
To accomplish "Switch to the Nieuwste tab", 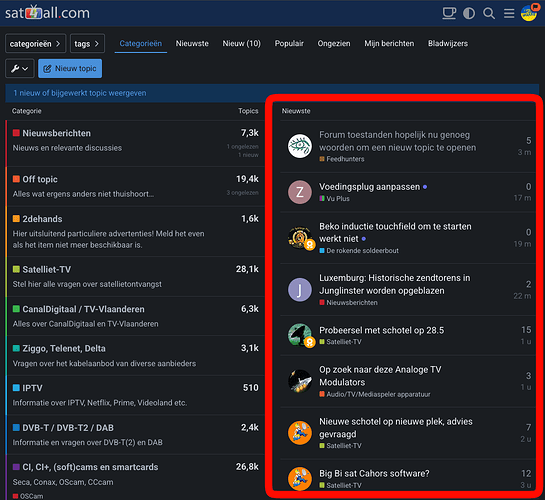I will (192, 43).
